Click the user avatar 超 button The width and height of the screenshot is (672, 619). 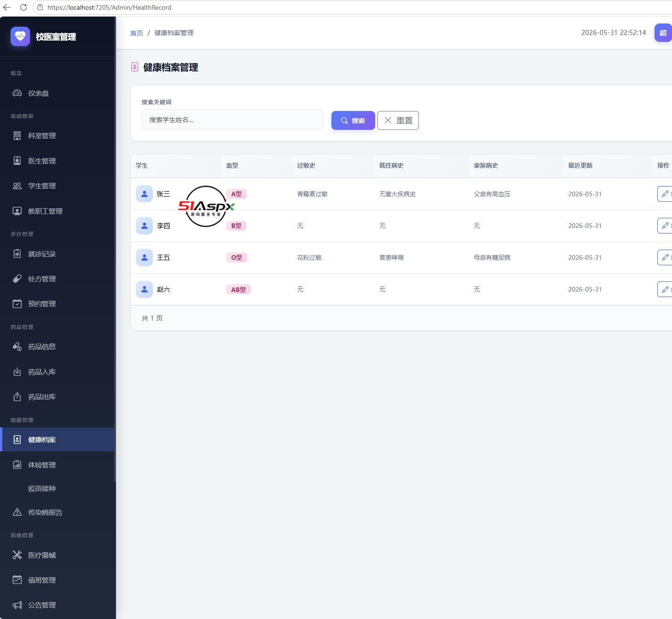coord(663,33)
